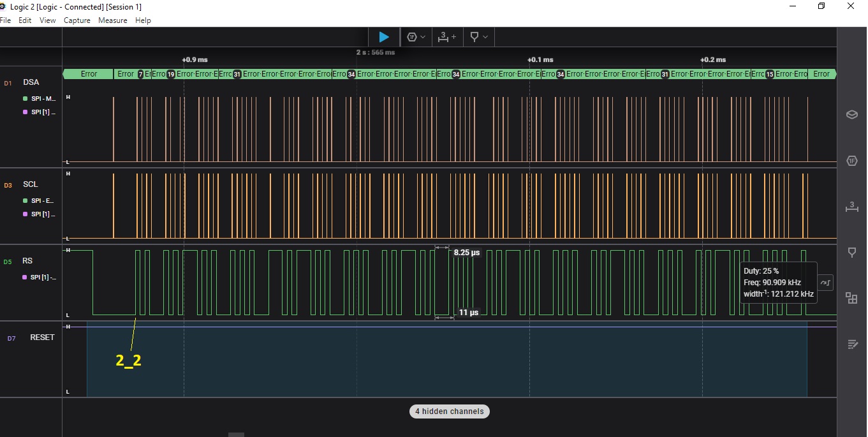Viewport: 868px width, 437px height.
Task: Select the RESET channel label
Action: tap(42, 337)
